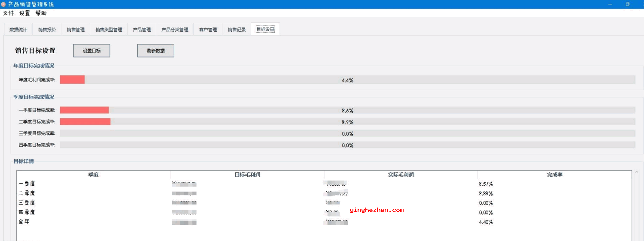This screenshot has height=241, width=644.
Task: Click the 完成率 column header
Action: point(555,175)
